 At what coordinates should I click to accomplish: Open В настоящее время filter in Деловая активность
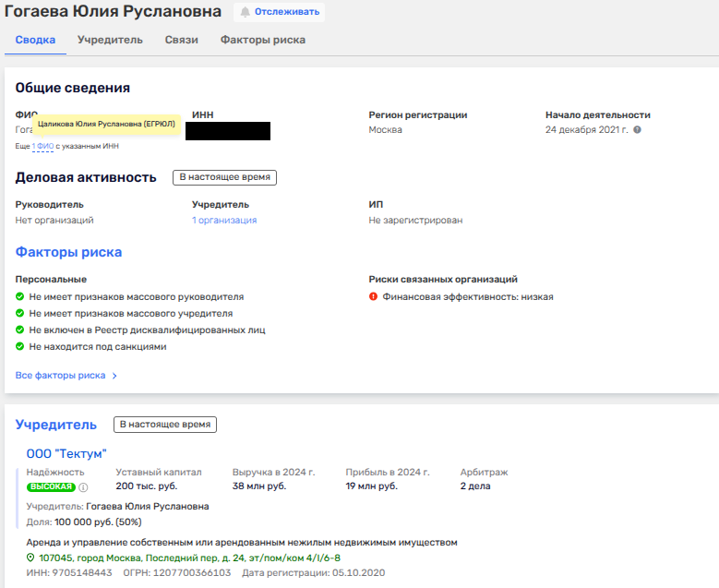pyautogui.click(x=225, y=177)
